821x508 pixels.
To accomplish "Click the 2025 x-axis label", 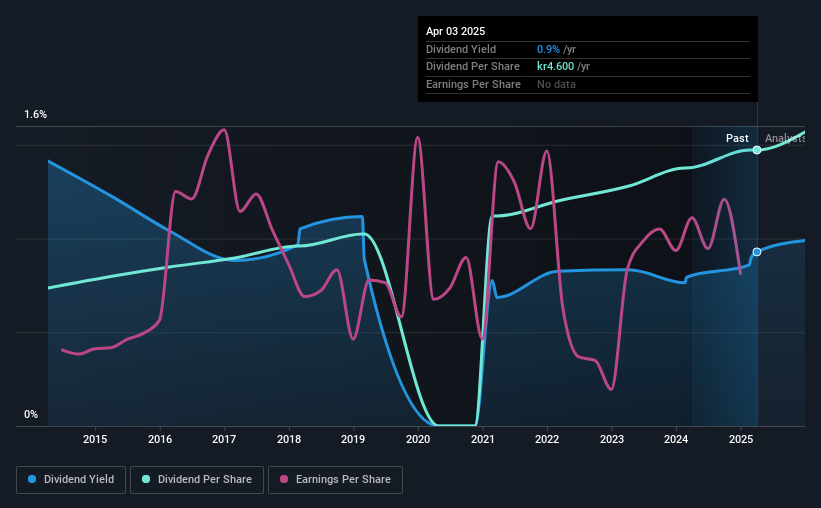I will 741,439.
